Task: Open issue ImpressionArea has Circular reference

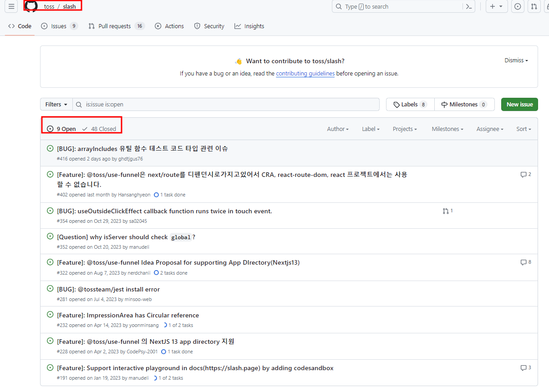Action: point(128,315)
